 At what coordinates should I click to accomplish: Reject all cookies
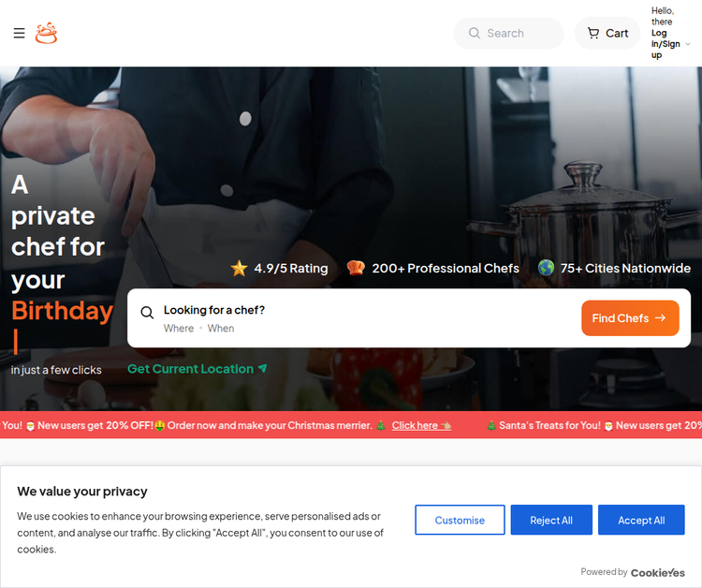click(x=551, y=520)
